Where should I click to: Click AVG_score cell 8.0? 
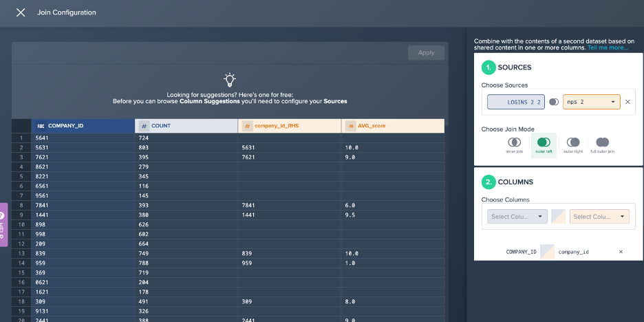[x=393, y=301]
